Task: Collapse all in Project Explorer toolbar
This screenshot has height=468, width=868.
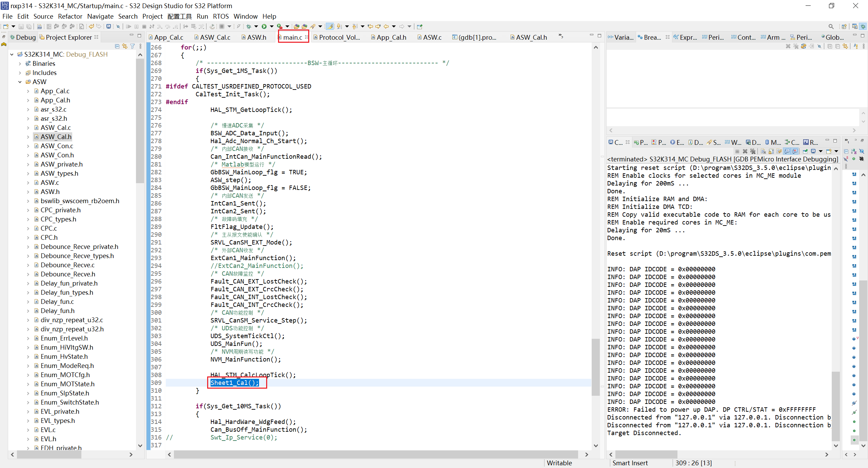Action: click(x=117, y=46)
